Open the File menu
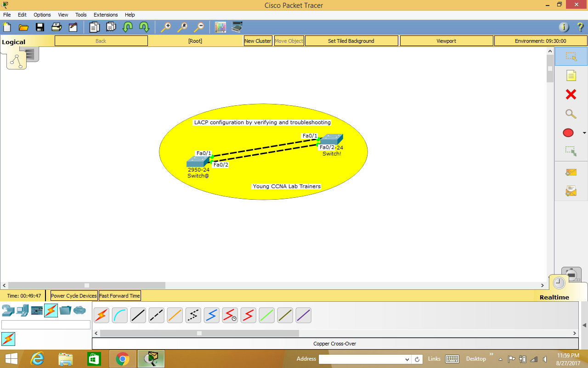 tap(7, 15)
